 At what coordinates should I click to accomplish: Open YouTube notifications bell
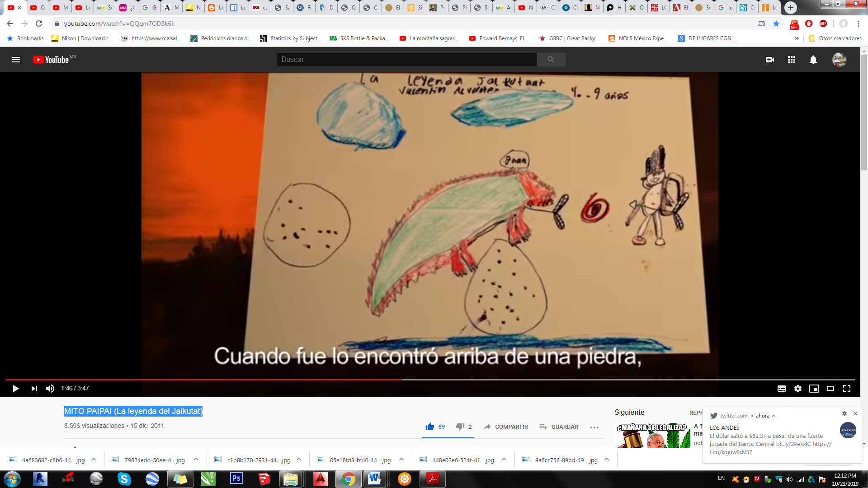pos(813,60)
